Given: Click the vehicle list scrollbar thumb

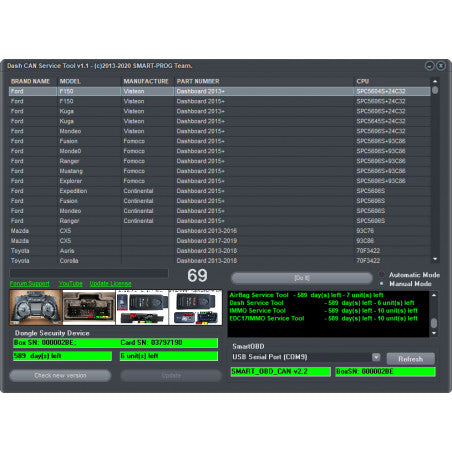Looking at the screenshot, I should click(x=435, y=90).
